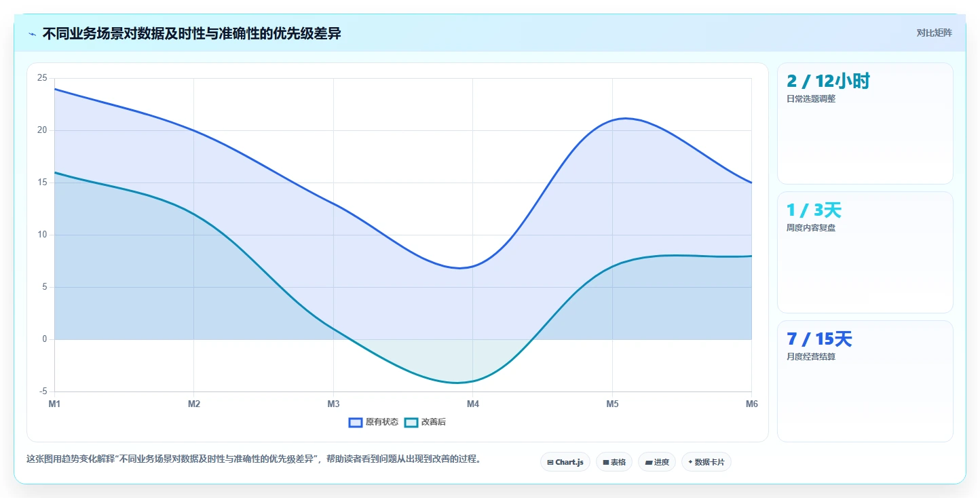Click the 7 / 15天 metric value
This screenshot has width=980, height=498.
(819, 339)
